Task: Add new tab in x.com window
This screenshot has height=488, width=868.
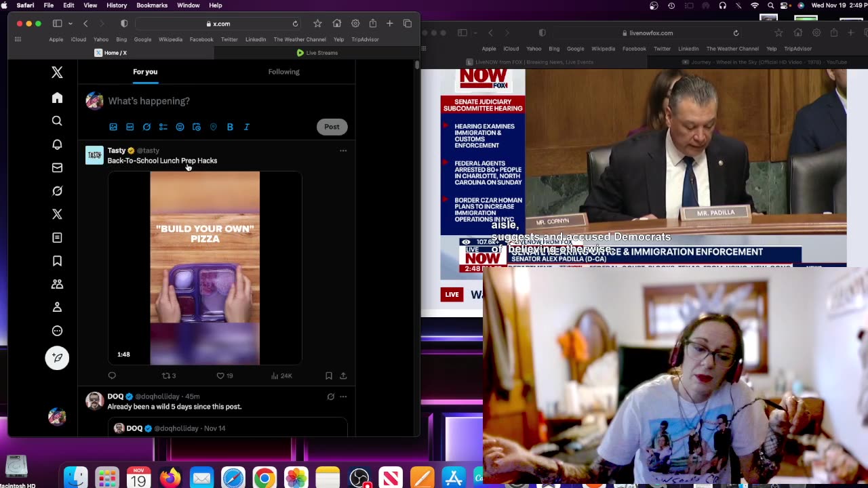Action: 389,24
